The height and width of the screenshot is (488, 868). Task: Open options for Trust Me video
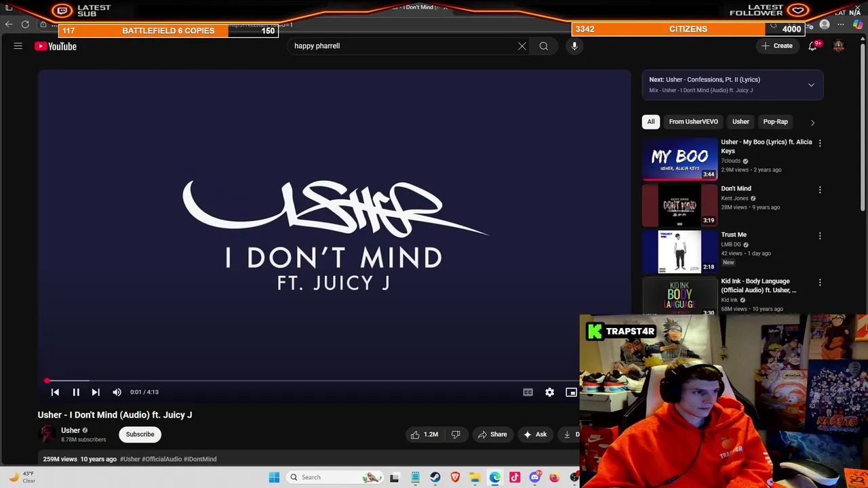[x=820, y=236]
